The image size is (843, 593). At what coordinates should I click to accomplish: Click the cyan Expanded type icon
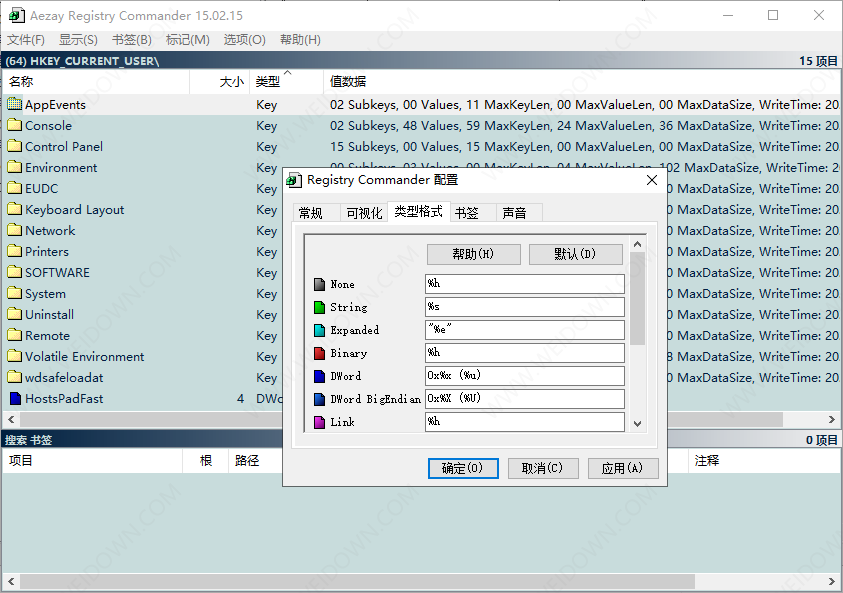point(319,330)
